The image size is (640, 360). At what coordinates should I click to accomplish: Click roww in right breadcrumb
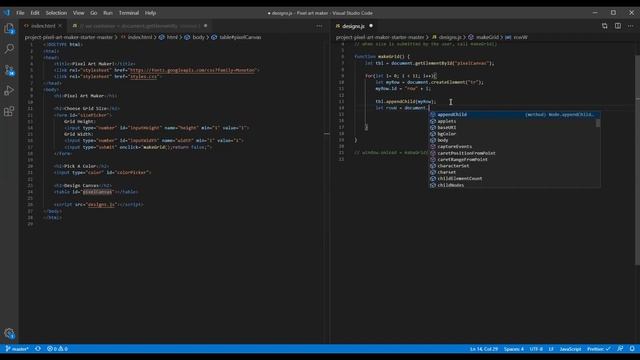pyautogui.click(x=520, y=37)
